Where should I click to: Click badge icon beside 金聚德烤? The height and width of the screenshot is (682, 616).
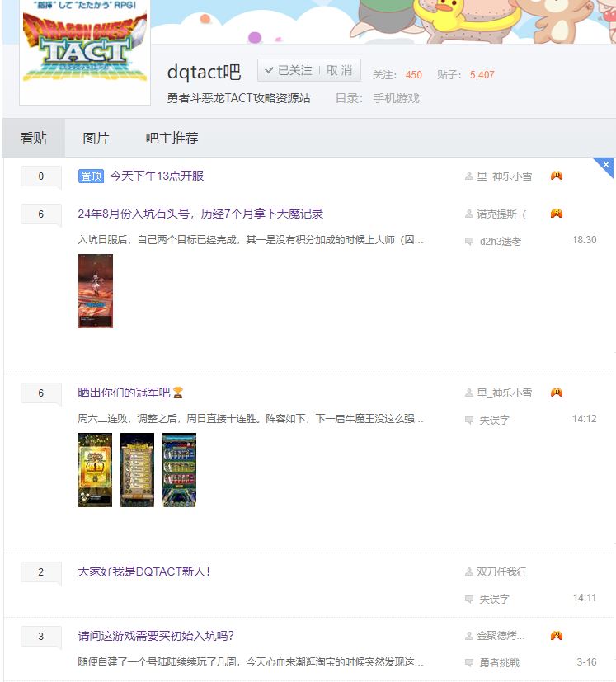pos(557,636)
